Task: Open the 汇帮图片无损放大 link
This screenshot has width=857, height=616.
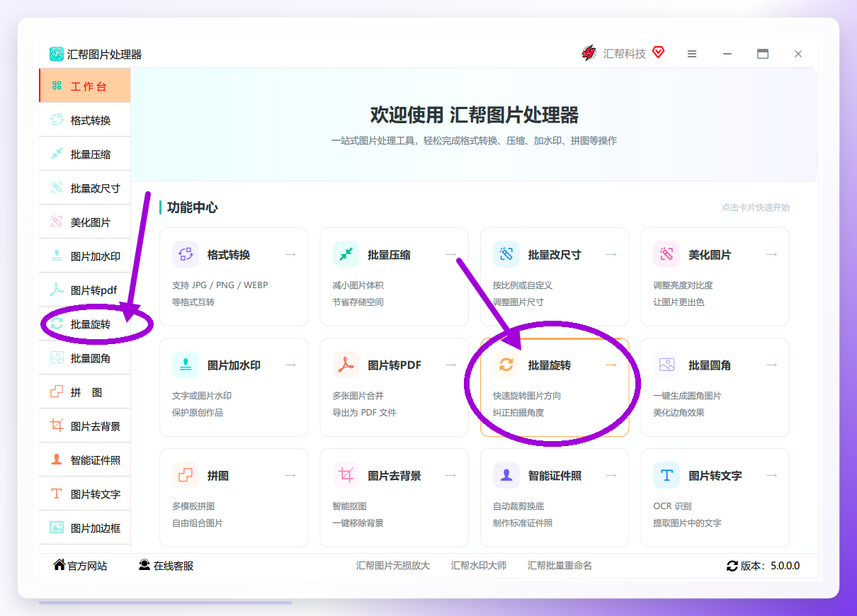Action: [393, 566]
